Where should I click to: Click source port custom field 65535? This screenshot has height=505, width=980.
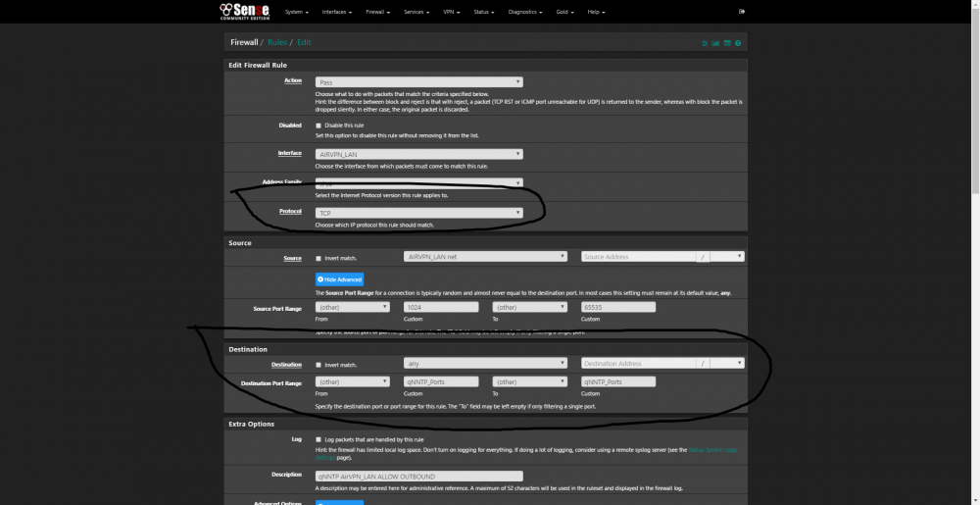[618, 307]
